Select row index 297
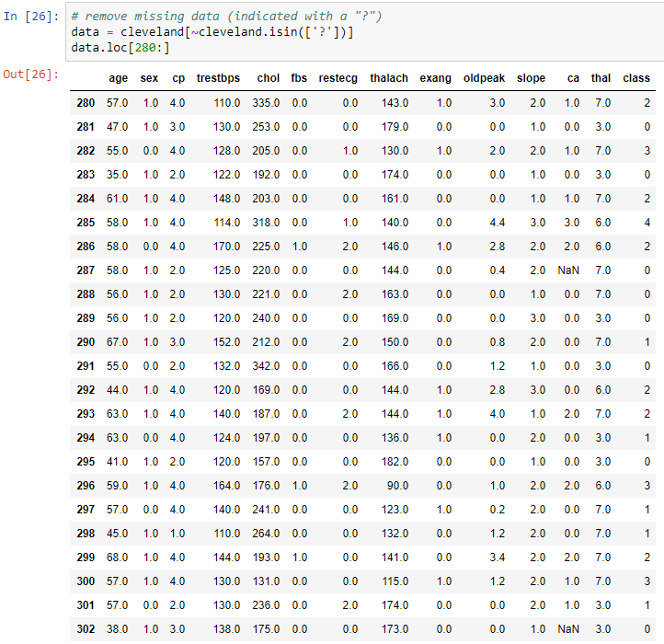Screen dimensions: 664x644 (x=86, y=510)
